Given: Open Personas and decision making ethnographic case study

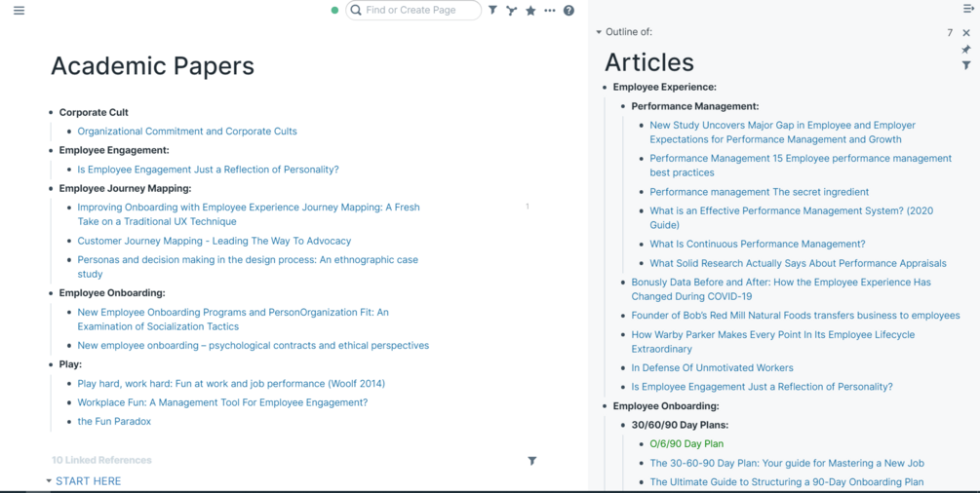Looking at the screenshot, I should tap(248, 267).
